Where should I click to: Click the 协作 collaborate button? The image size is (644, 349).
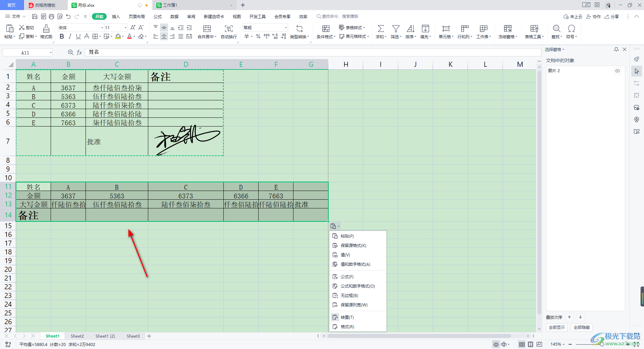(x=593, y=16)
